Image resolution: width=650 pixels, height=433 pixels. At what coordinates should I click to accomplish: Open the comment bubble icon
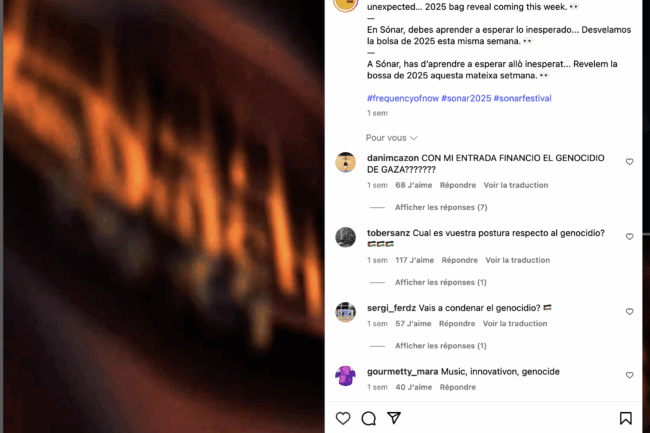coord(369,418)
